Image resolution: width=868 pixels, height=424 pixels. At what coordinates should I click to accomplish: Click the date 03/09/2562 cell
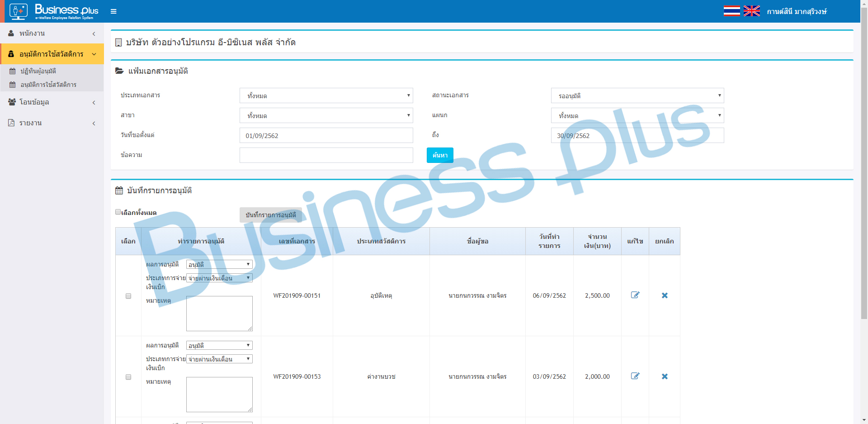click(549, 376)
